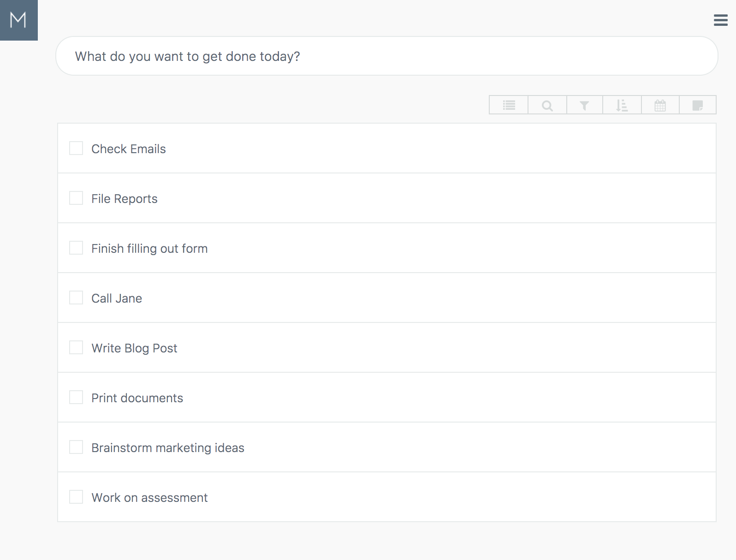
Task: Open the hamburger menu
Action: click(x=720, y=20)
